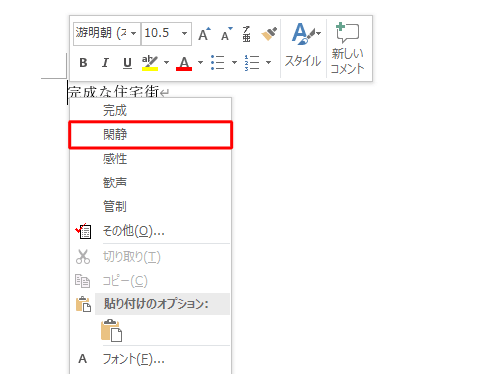Apply numbered list formatting
Screen dimensions: 500x374
click(252, 63)
